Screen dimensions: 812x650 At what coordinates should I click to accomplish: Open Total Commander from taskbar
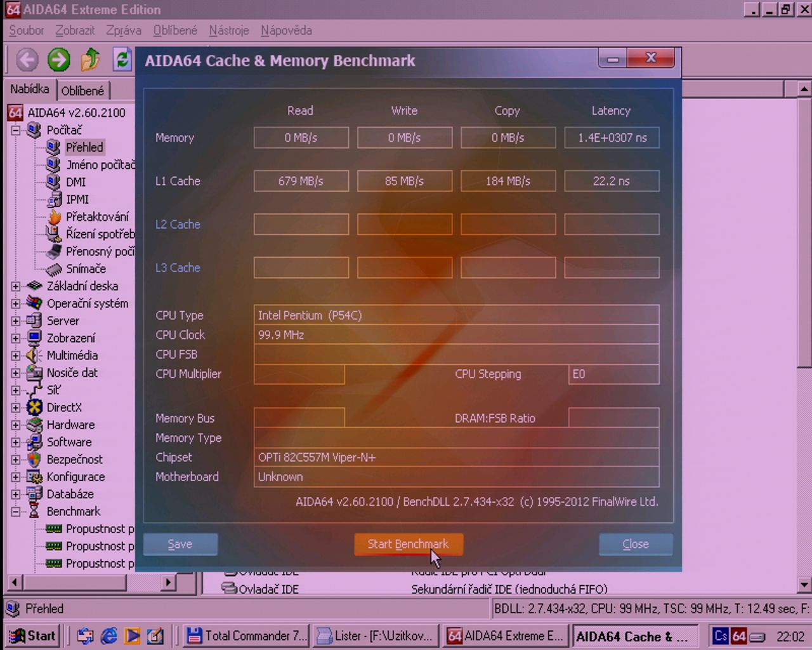[x=246, y=636]
